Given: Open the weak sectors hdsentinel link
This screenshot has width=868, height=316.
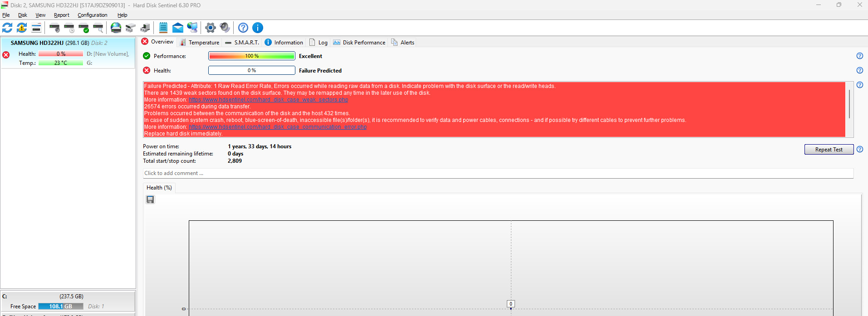Looking at the screenshot, I should tap(269, 100).
